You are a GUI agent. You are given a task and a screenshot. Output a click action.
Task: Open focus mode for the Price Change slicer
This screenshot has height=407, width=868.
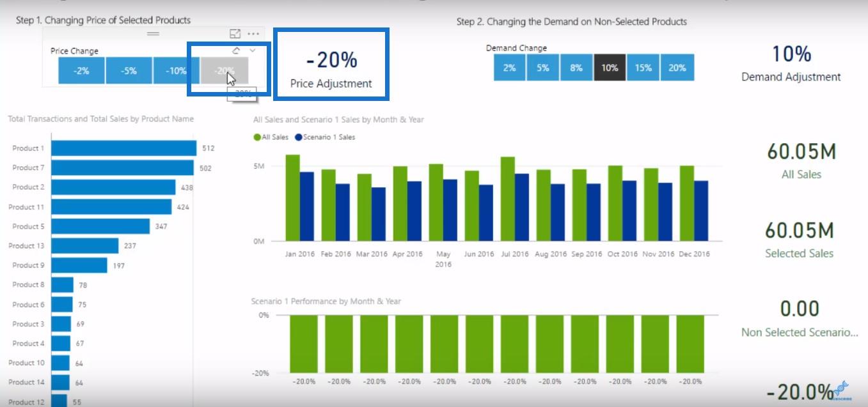tap(235, 34)
